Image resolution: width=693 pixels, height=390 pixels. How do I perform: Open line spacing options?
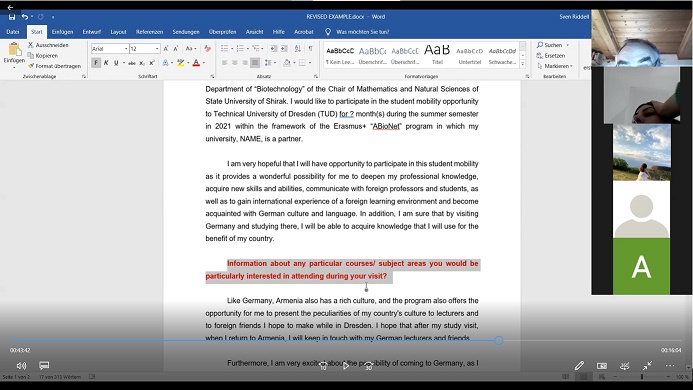(x=269, y=63)
